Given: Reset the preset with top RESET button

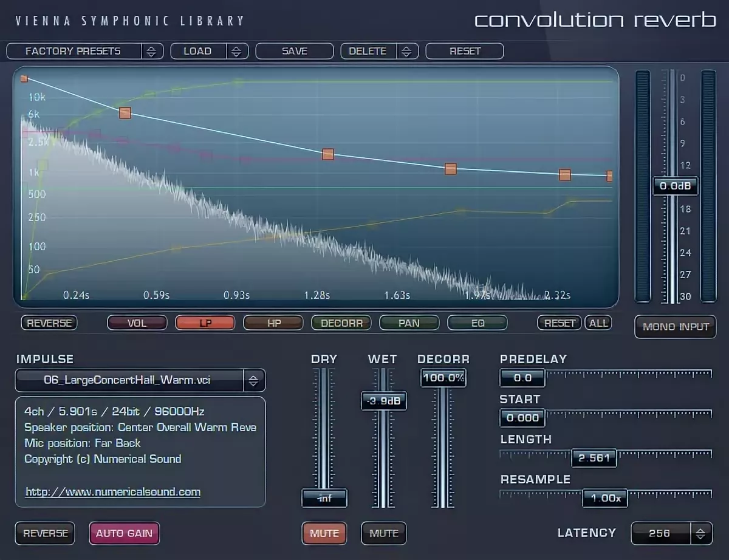Looking at the screenshot, I should 465,51.
